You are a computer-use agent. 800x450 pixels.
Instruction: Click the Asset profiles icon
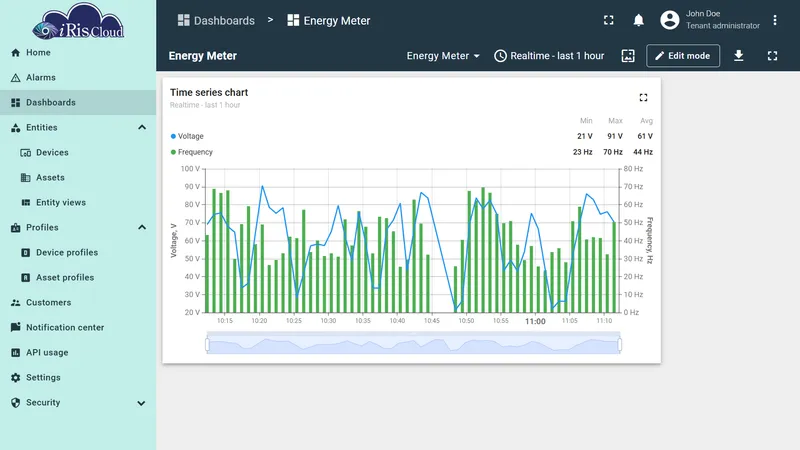coord(26,278)
